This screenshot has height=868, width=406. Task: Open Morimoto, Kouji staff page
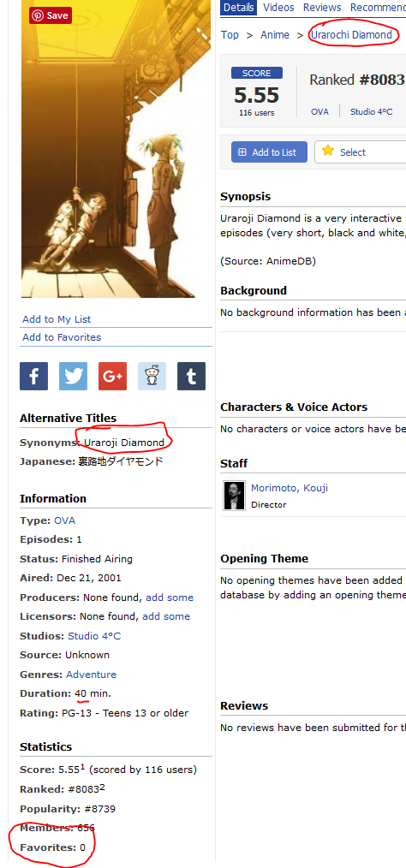pyautogui.click(x=290, y=488)
